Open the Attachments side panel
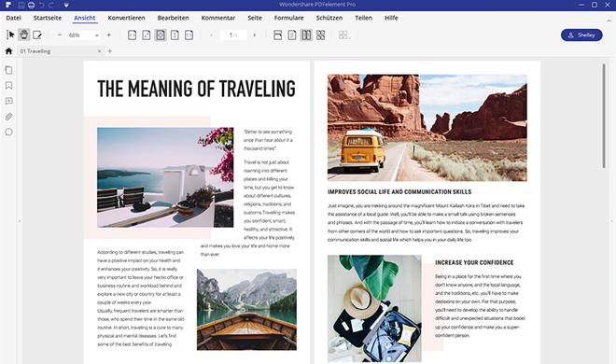The height and width of the screenshot is (364, 616). click(8, 117)
